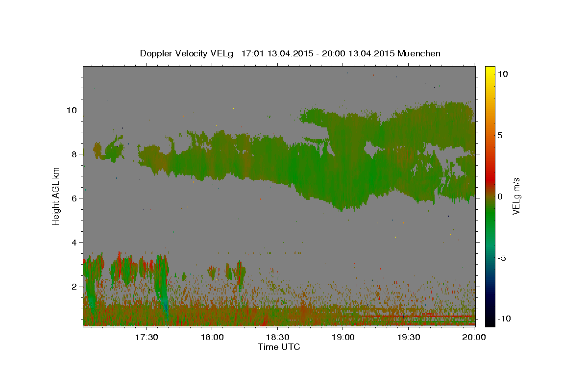Click the height tick label 6

[75, 198]
